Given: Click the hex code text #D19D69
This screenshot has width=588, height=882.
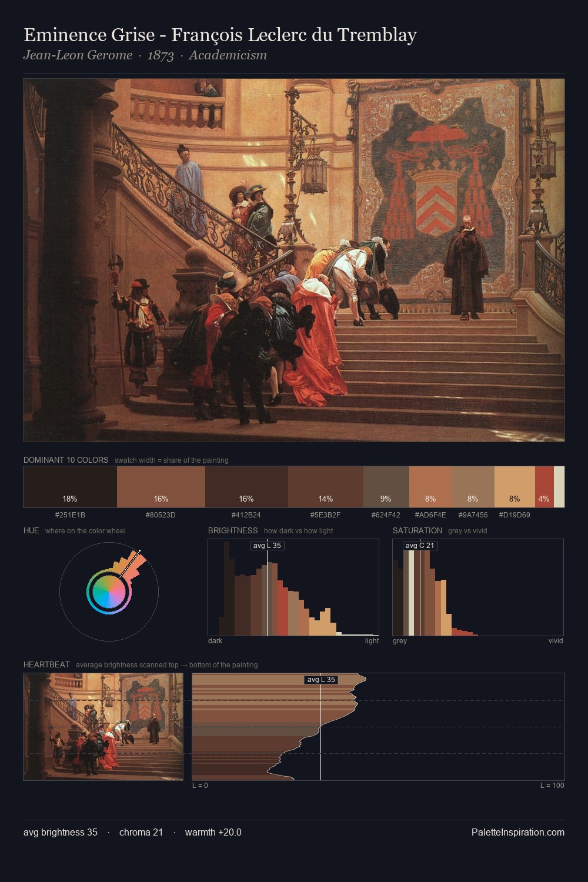Looking at the screenshot, I should [x=514, y=514].
